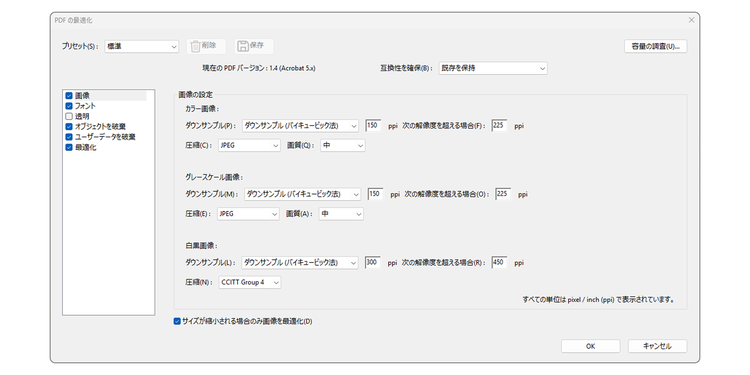Close the PDF の最適化 dialog

[x=691, y=20]
